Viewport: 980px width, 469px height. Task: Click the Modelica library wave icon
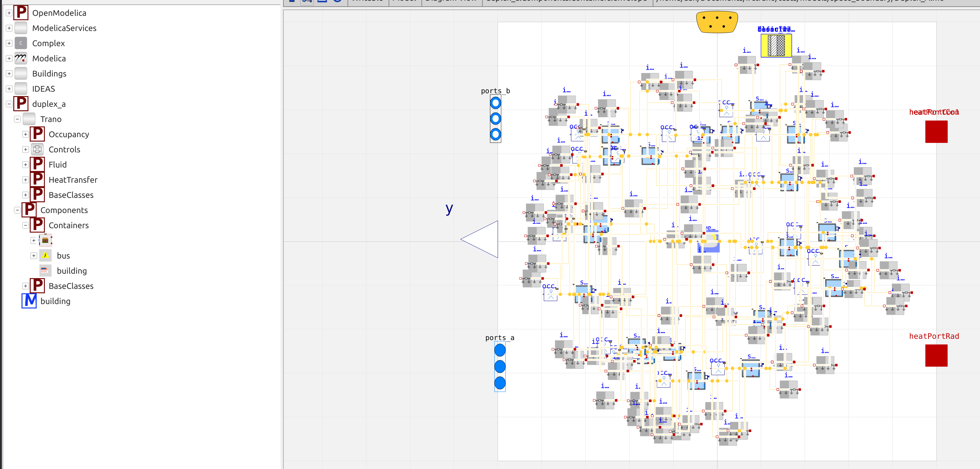point(21,58)
